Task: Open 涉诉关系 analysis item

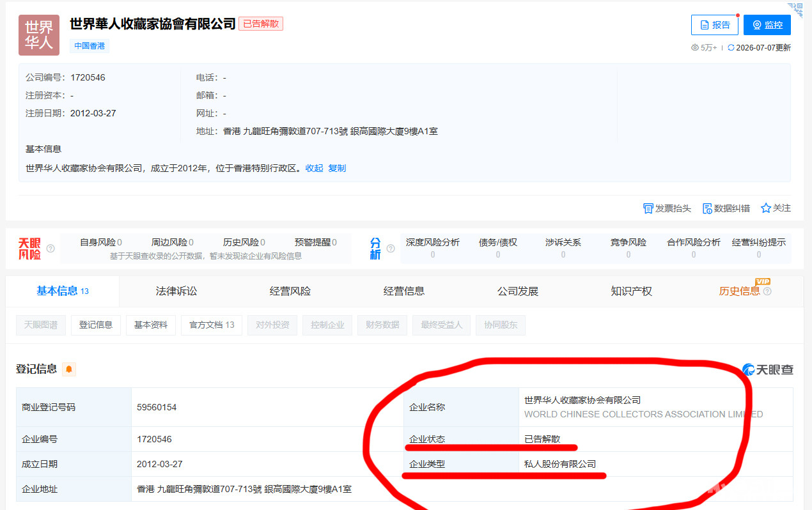Action: [563, 248]
